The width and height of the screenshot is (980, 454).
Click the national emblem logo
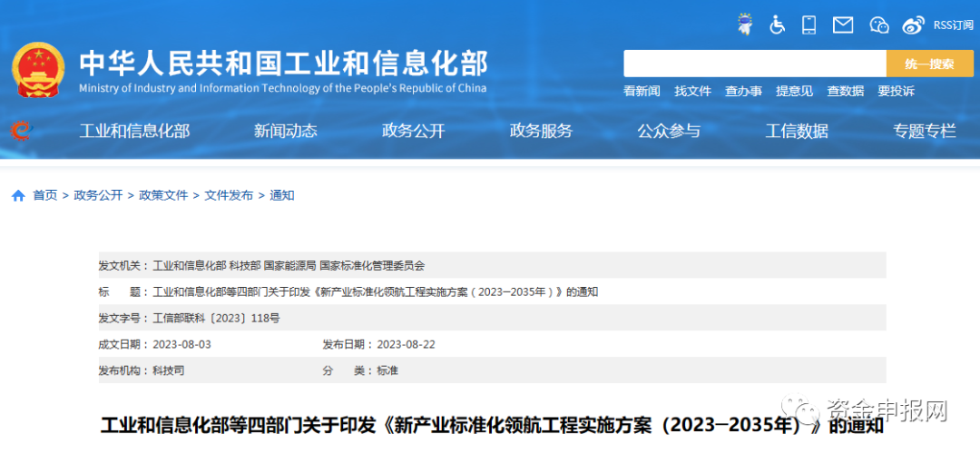coord(38,69)
